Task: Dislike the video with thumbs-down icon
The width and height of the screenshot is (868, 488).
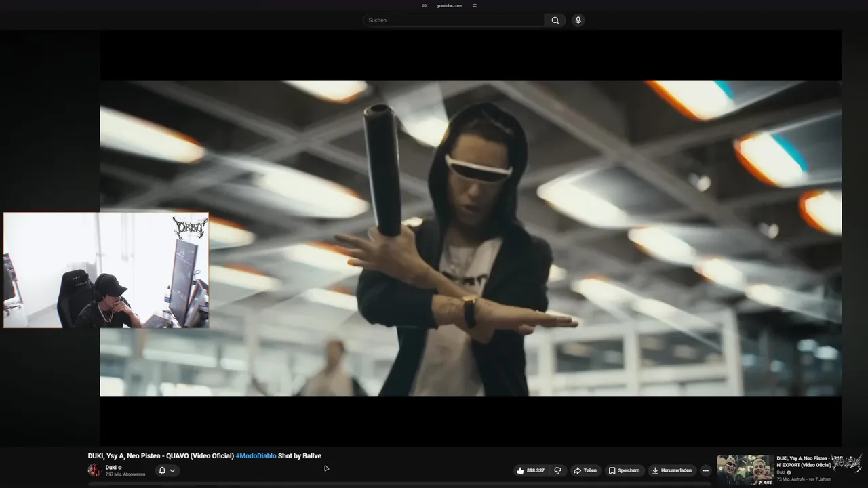Action: (x=557, y=470)
